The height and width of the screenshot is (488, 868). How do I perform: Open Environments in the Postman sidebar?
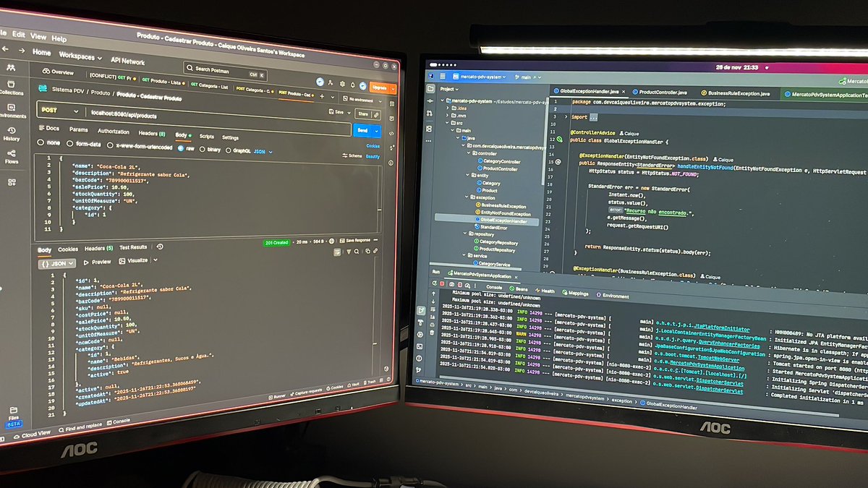[x=12, y=110]
